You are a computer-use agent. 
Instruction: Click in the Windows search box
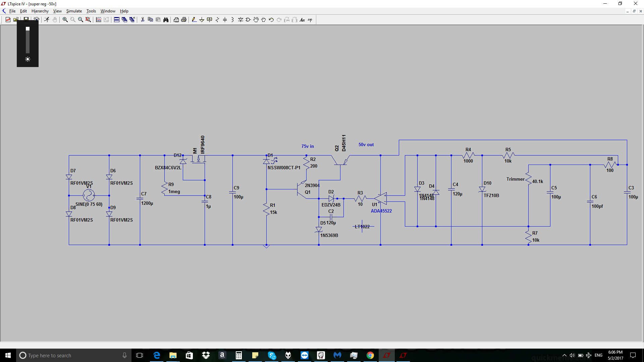(x=74, y=355)
